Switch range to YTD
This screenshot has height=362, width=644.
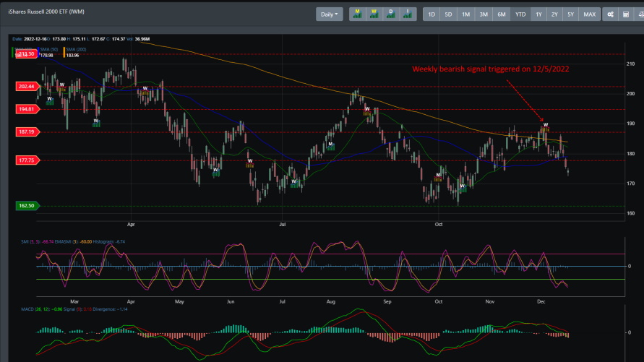coord(520,14)
